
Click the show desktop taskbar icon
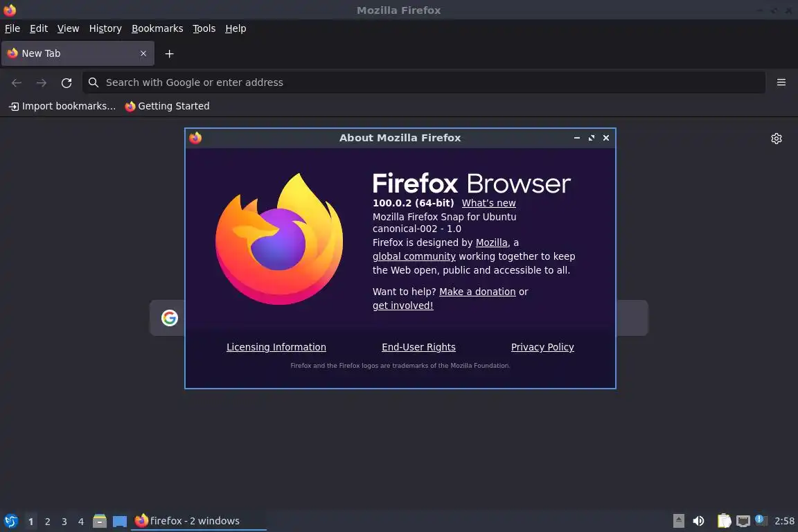(120, 522)
